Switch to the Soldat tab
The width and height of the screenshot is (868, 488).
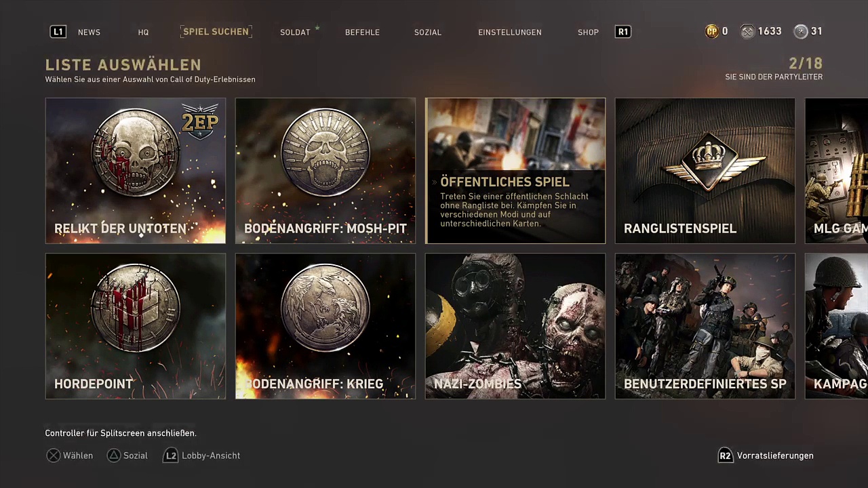tap(295, 32)
